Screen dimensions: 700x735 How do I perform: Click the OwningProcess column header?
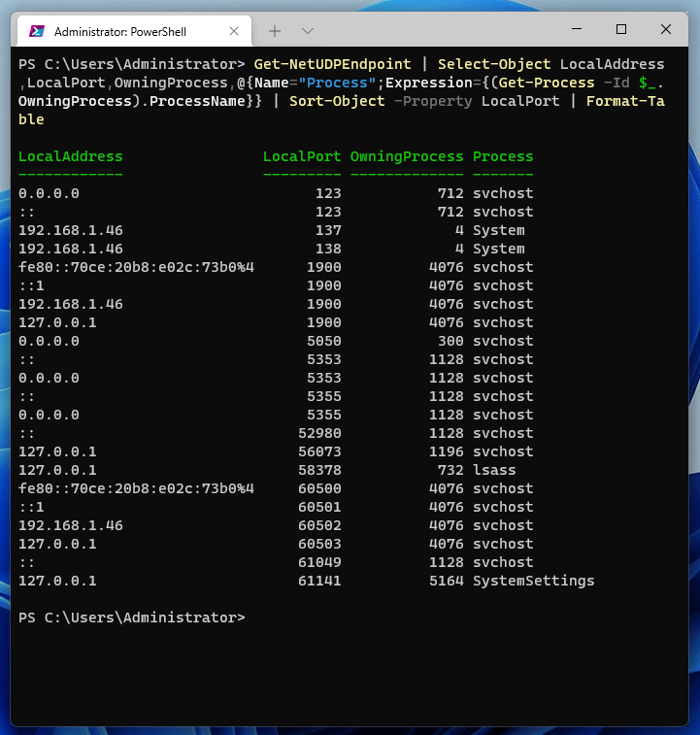pyautogui.click(x=407, y=156)
